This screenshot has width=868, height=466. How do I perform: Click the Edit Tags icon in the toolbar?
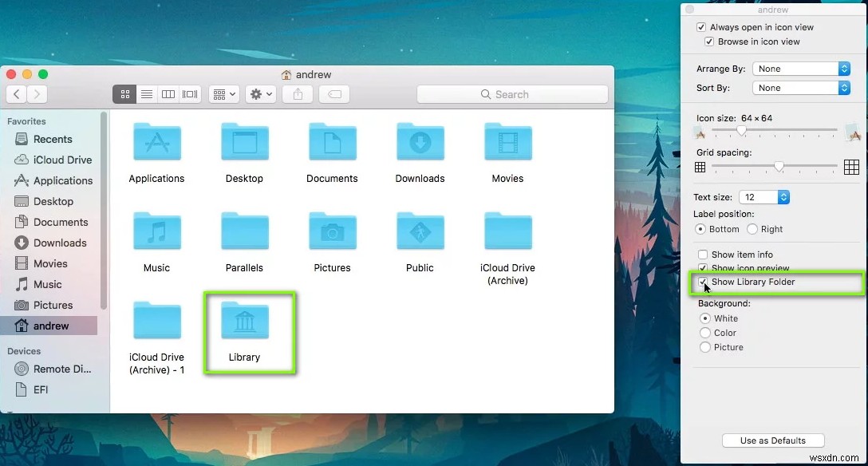pyautogui.click(x=333, y=94)
